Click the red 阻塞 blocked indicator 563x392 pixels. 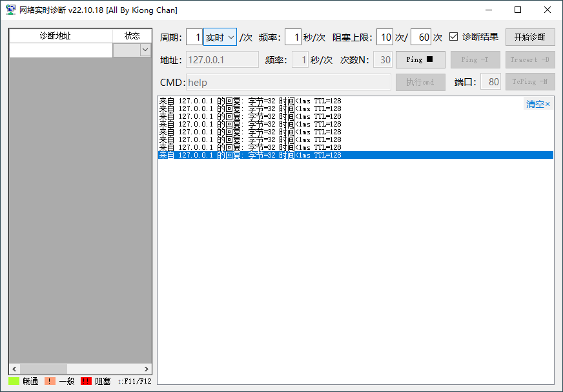(x=87, y=381)
